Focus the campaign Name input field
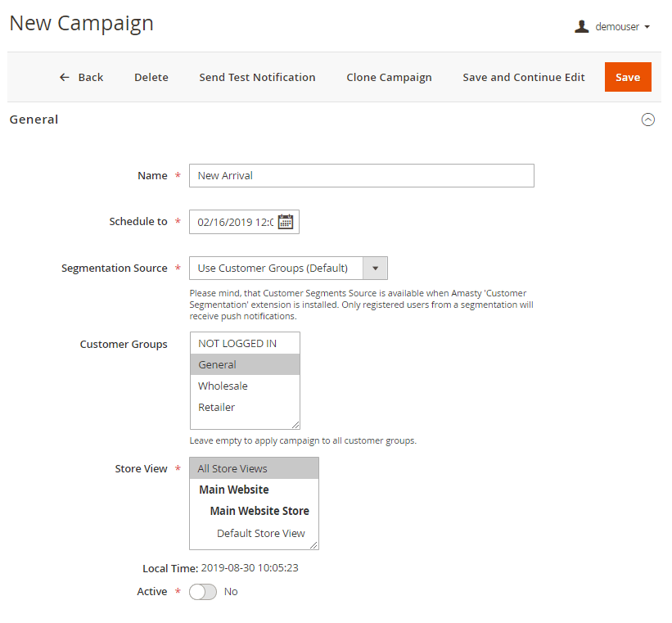This screenshot has width=672, height=623. click(361, 176)
